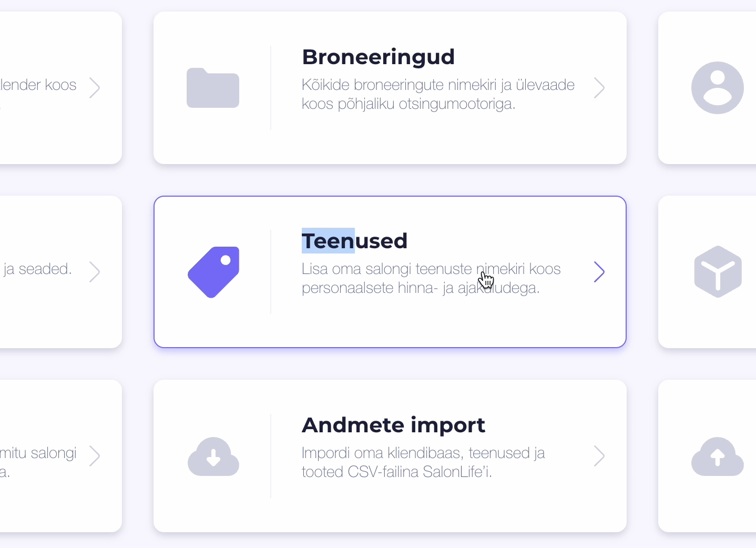Click the 3D cube box icon

pos(718,271)
